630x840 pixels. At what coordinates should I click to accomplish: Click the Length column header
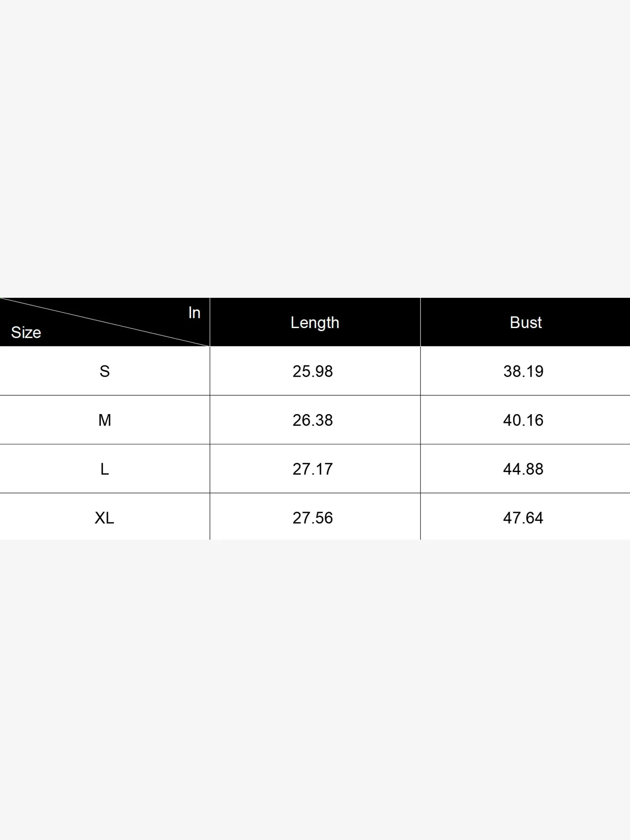coord(315,323)
